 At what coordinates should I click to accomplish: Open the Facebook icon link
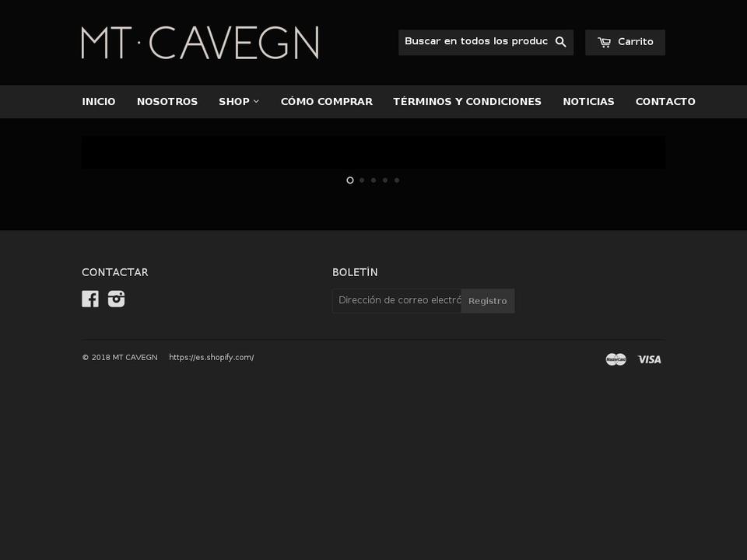click(x=90, y=299)
